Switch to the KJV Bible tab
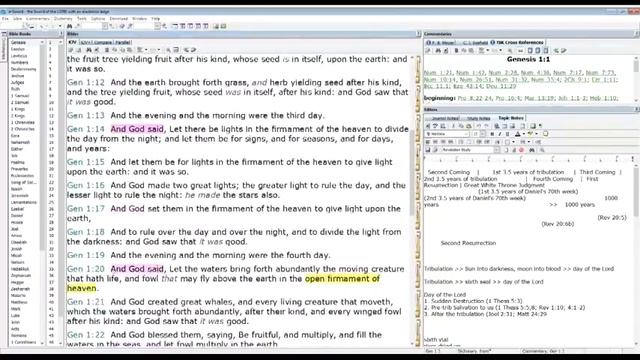The image size is (640, 360). 72,42
